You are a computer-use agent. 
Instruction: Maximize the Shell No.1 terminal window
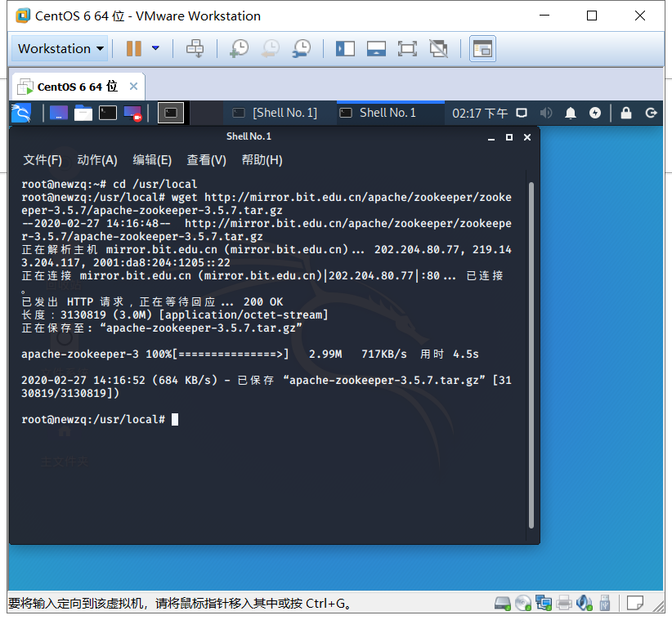pyautogui.click(x=509, y=137)
